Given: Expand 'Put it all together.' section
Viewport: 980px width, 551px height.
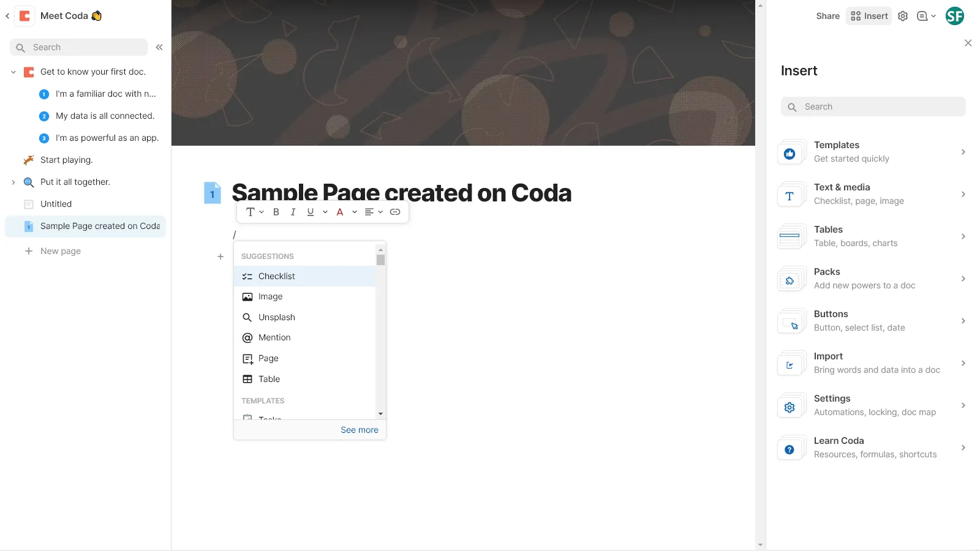Looking at the screenshot, I should tap(13, 182).
